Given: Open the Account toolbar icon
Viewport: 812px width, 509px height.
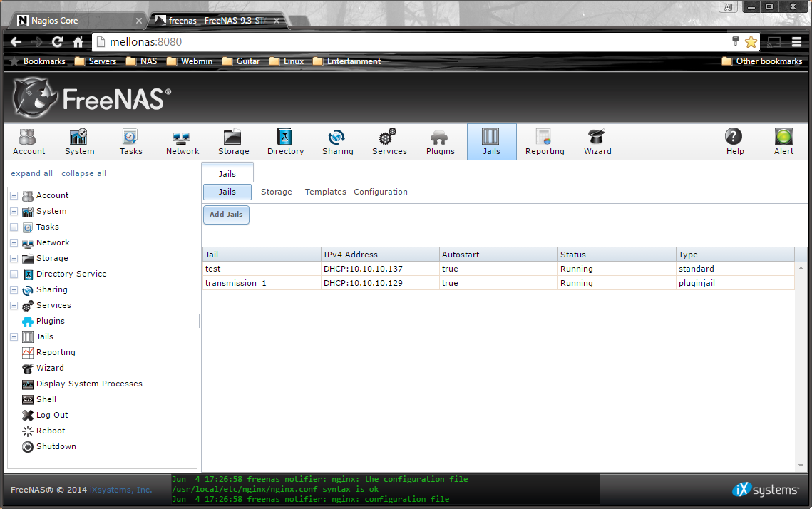Looking at the screenshot, I should tap(29, 142).
